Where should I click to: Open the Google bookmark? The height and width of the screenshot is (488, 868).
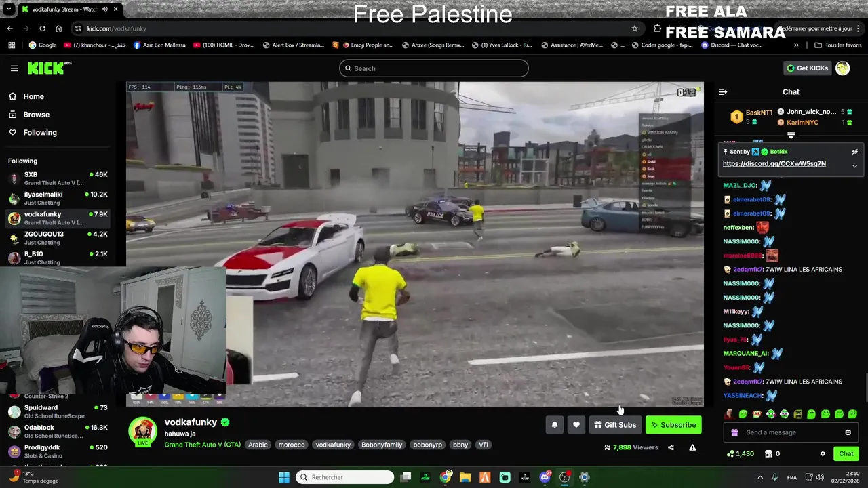[x=43, y=45]
